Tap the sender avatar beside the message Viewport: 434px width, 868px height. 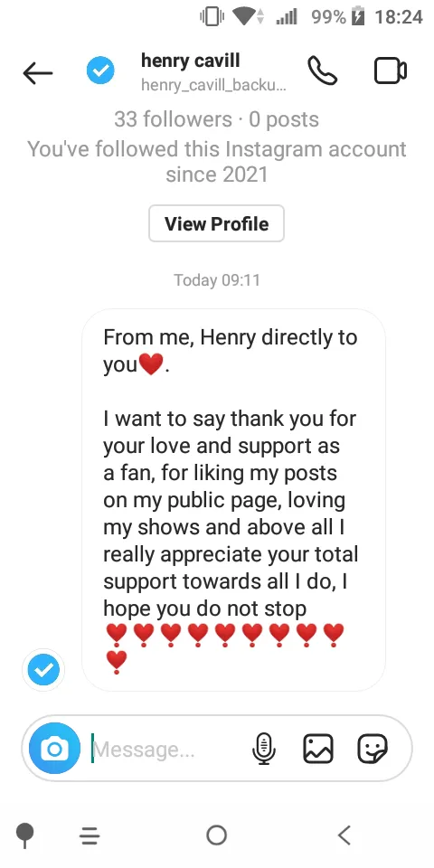43,670
